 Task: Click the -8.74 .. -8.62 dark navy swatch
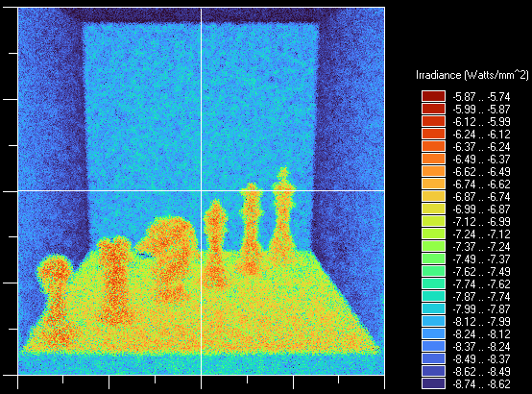(433, 383)
